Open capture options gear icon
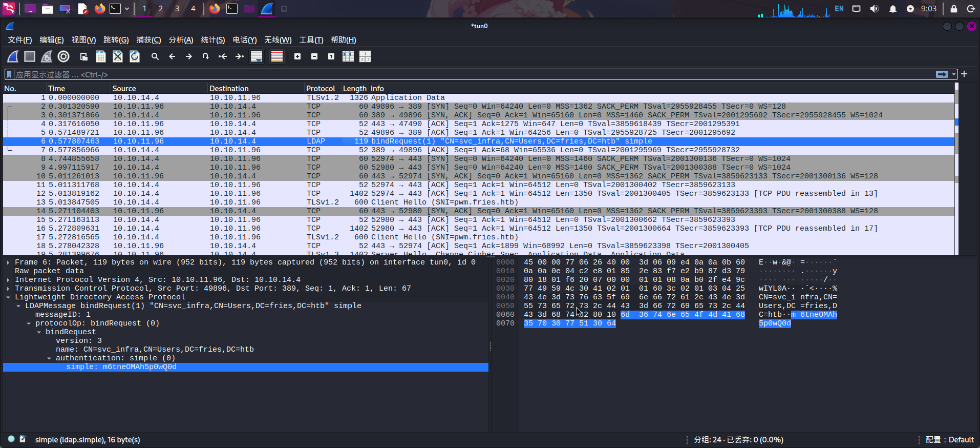This screenshot has width=980, height=448. (x=63, y=56)
